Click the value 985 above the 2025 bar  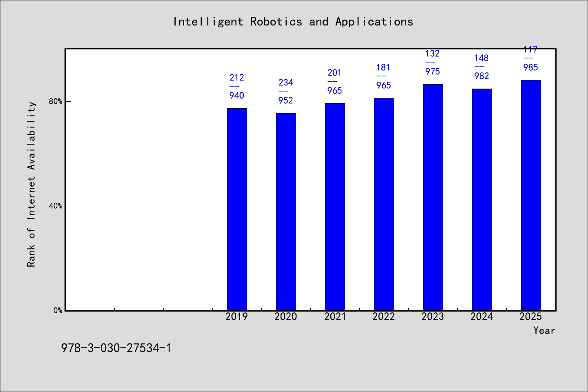[531, 67]
